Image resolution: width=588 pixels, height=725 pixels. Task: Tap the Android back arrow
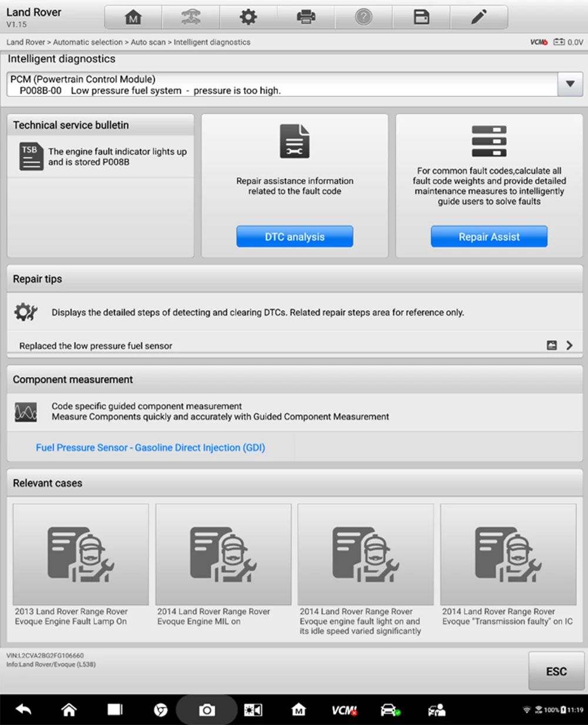coord(24,710)
